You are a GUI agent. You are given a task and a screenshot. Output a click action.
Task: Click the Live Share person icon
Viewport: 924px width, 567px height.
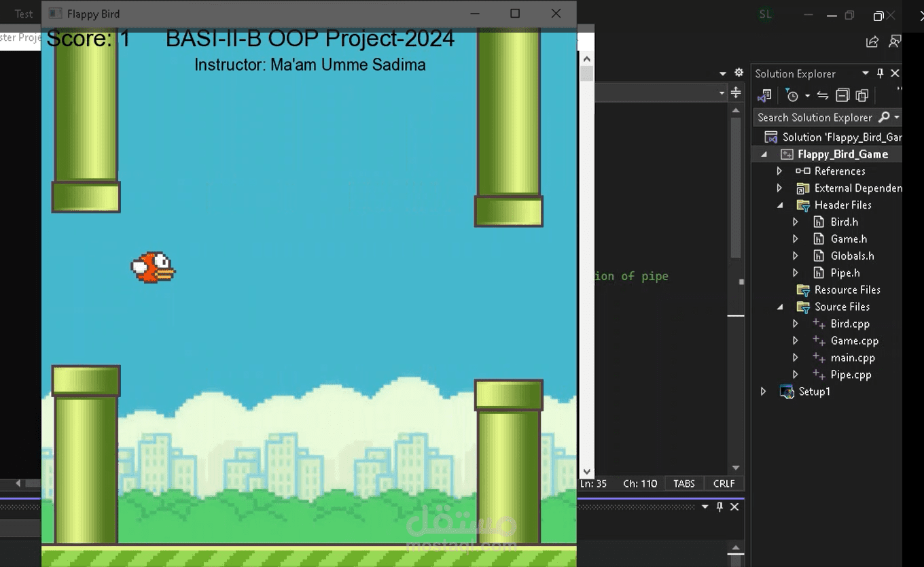[x=895, y=42]
